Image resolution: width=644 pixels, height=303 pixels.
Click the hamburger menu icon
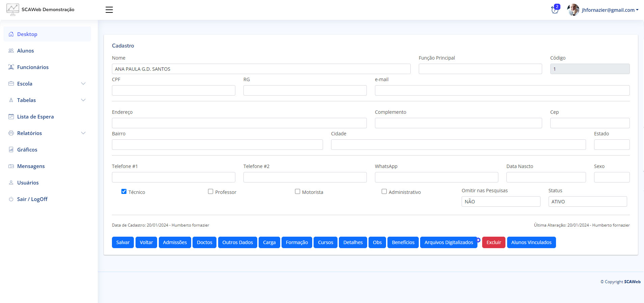coord(109,10)
